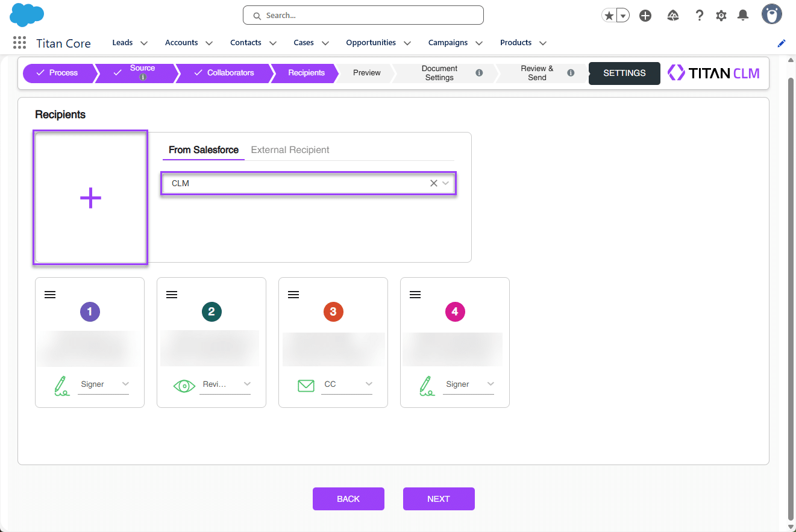Image resolution: width=796 pixels, height=532 pixels.
Task: Click the Titan CLM logo
Action: (713, 72)
